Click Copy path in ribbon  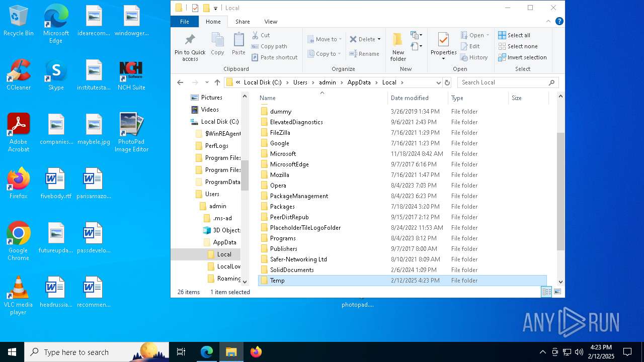(x=269, y=46)
